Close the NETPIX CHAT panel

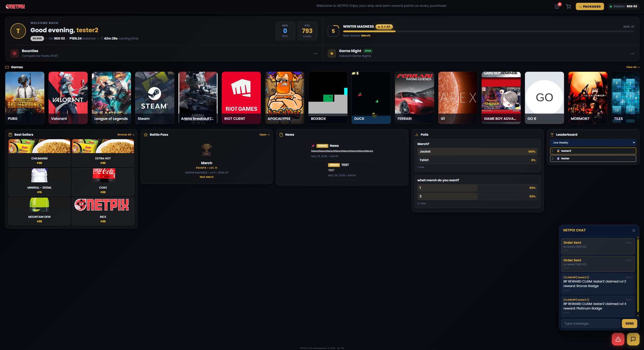pyautogui.click(x=634, y=230)
